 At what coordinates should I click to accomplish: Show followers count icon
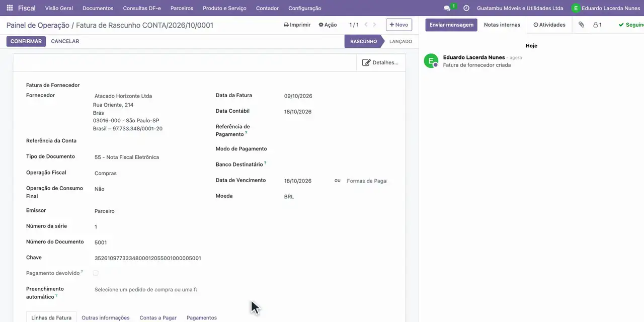pyautogui.click(x=597, y=25)
